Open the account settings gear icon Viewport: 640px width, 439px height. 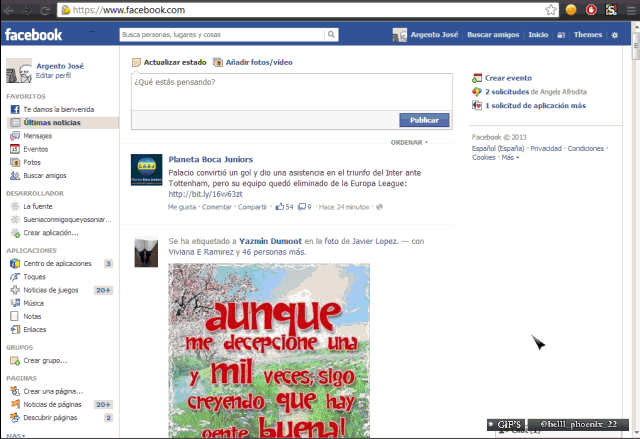point(615,35)
